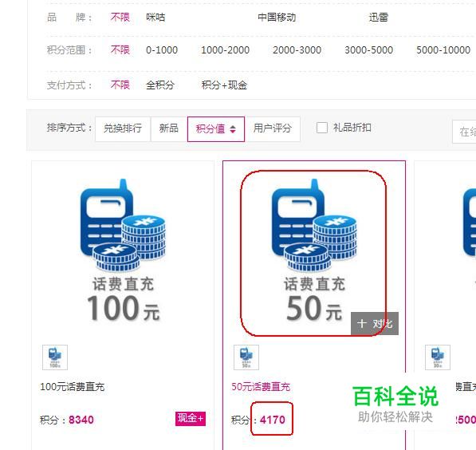Screen dimensions: 476x450
Task: Click the 对比 compare button on 50元 card
Action: coord(375,324)
